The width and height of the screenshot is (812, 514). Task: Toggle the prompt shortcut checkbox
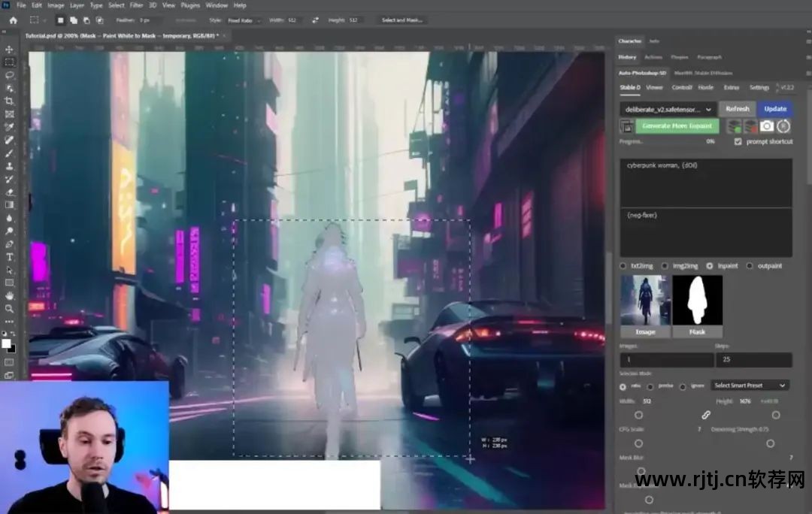coord(738,141)
